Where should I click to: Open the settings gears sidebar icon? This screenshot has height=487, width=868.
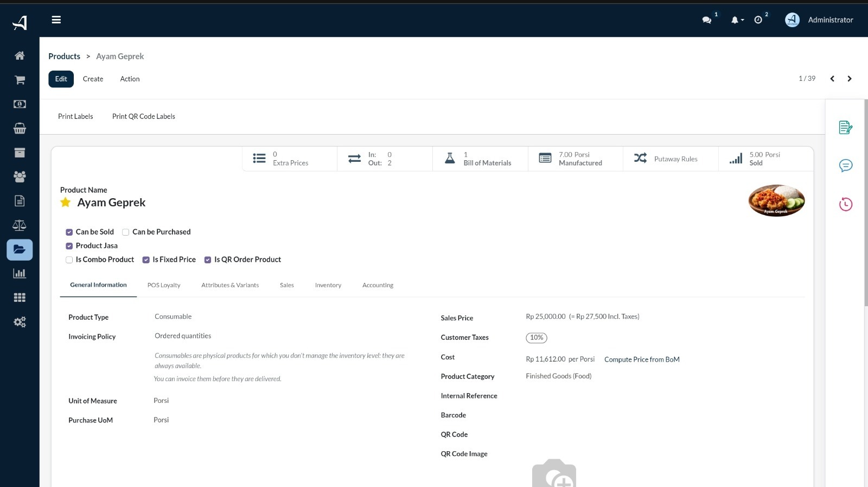(x=20, y=322)
